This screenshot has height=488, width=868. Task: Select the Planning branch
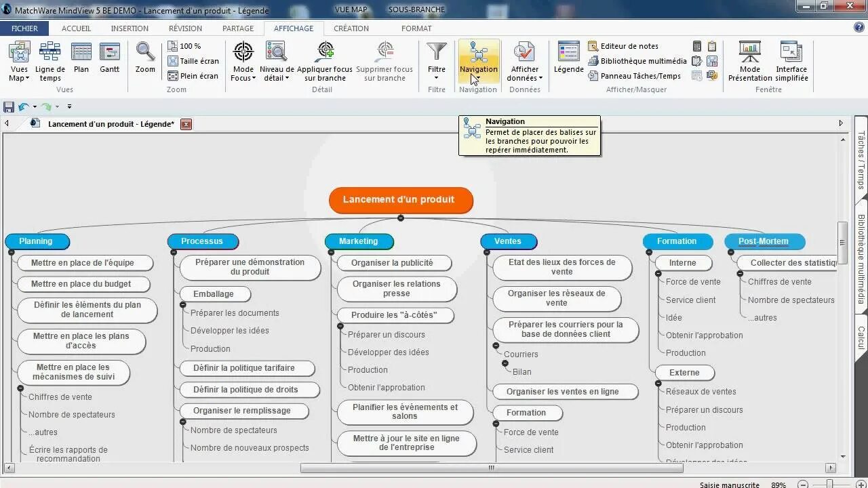click(37, 241)
